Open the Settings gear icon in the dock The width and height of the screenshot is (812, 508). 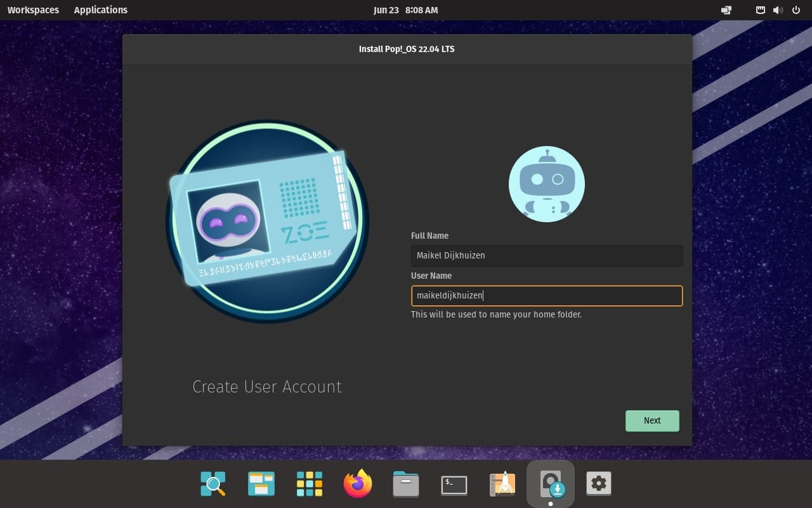click(x=598, y=483)
